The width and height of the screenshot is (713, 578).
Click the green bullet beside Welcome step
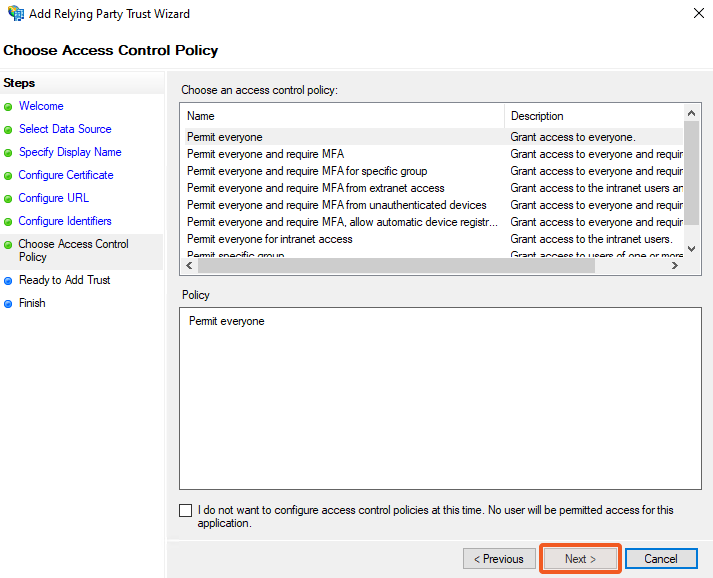(x=8, y=106)
